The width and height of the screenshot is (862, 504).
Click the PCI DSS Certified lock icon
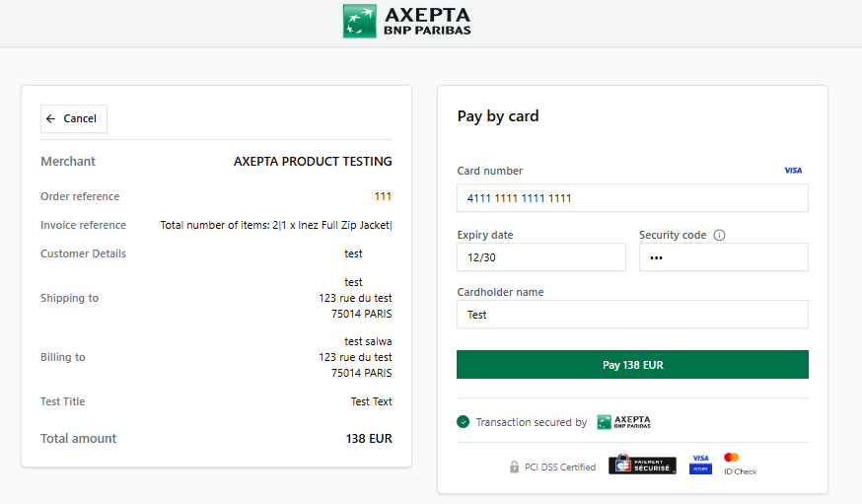click(514, 467)
